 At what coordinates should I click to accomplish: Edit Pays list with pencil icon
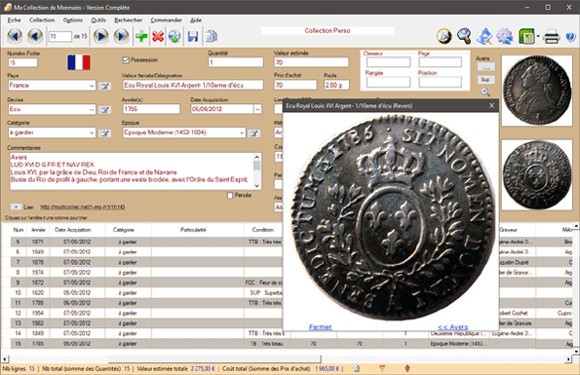point(105,86)
